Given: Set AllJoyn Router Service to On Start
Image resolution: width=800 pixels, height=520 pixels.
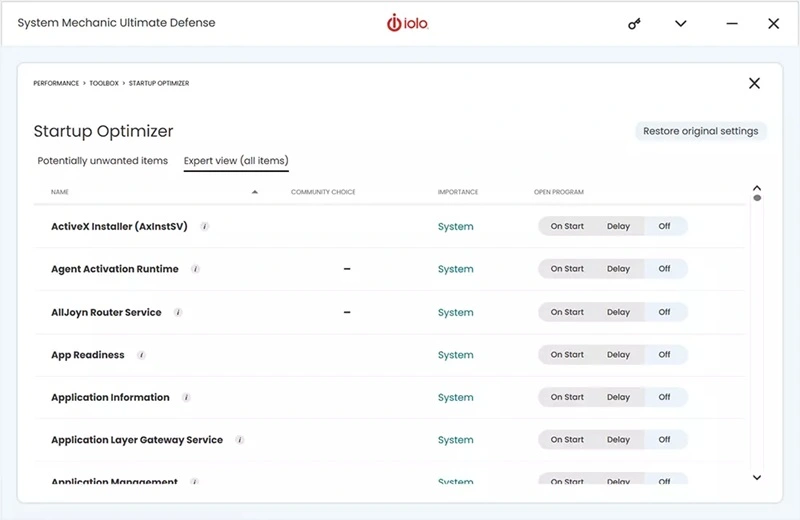Looking at the screenshot, I should (x=567, y=312).
